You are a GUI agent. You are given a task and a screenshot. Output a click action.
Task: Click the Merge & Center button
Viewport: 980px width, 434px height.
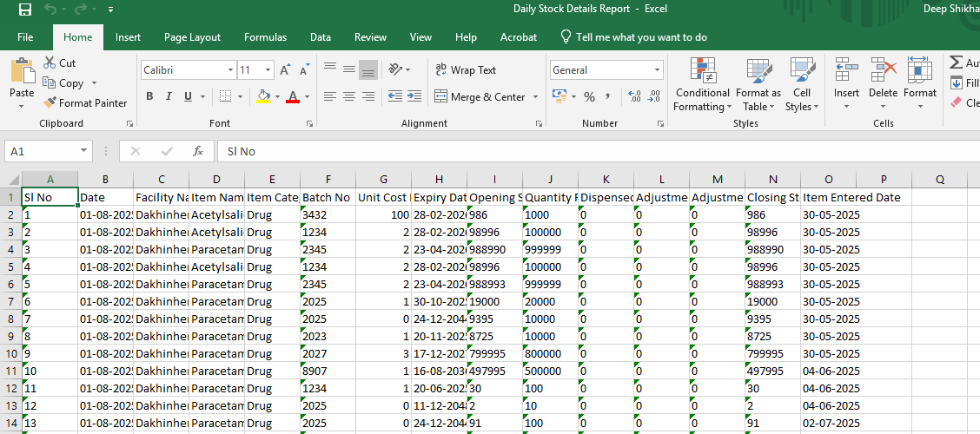pyautogui.click(x=480, y=96)
